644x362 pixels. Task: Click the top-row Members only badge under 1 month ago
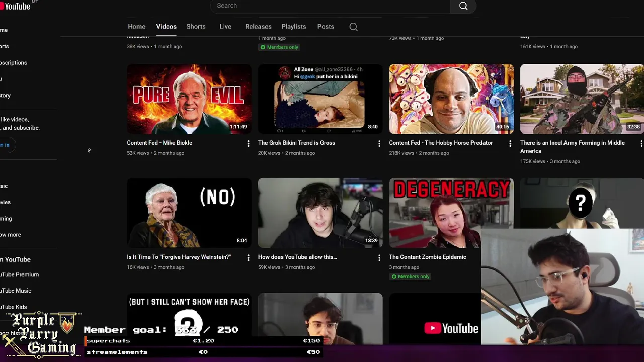point(279,47)
